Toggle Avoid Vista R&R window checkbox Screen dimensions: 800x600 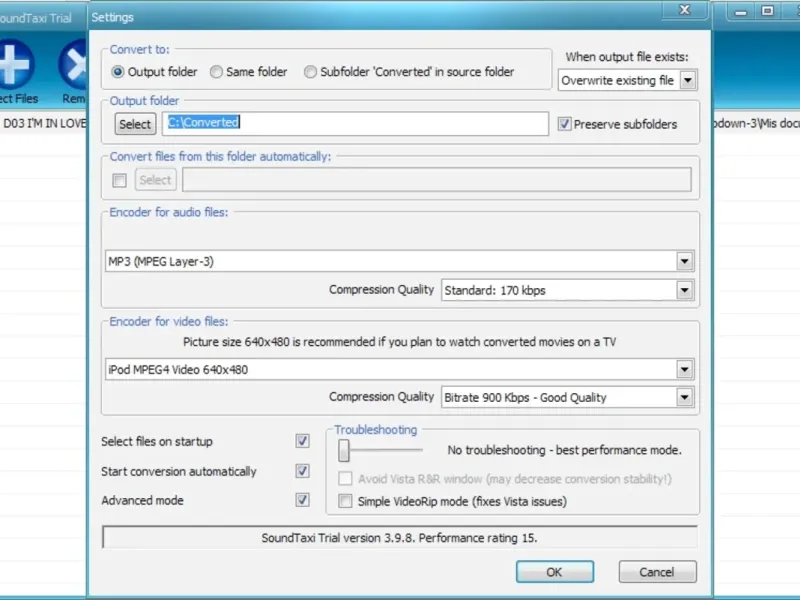click(345, 479)
